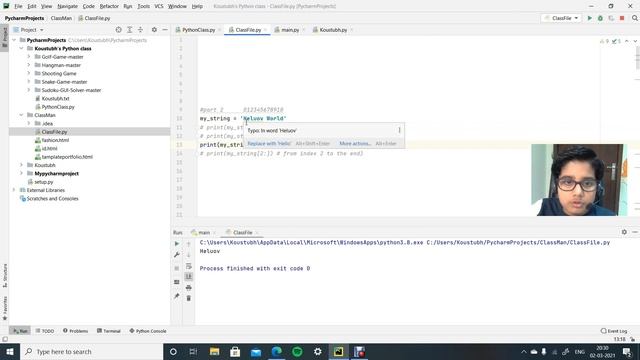Toggle scroll to end in Run console
The image size is (640, 360).
(189, 277)
